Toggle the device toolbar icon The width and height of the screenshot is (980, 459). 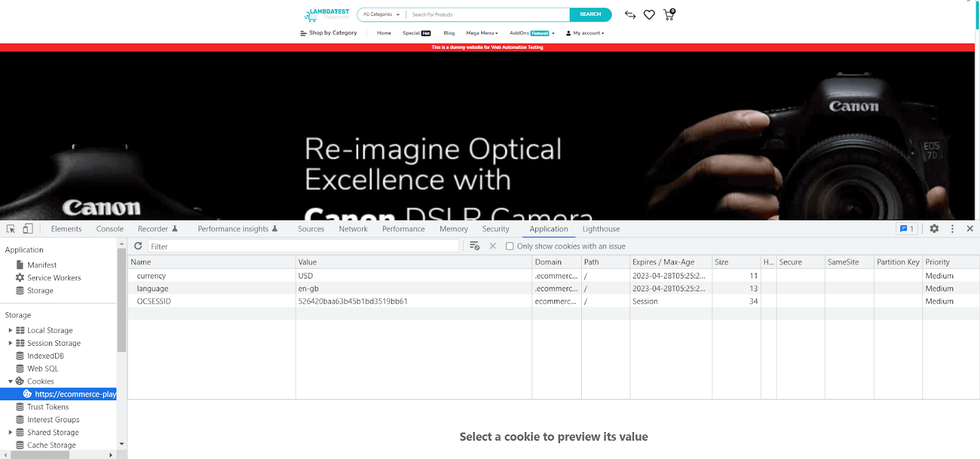pos(28,229)
